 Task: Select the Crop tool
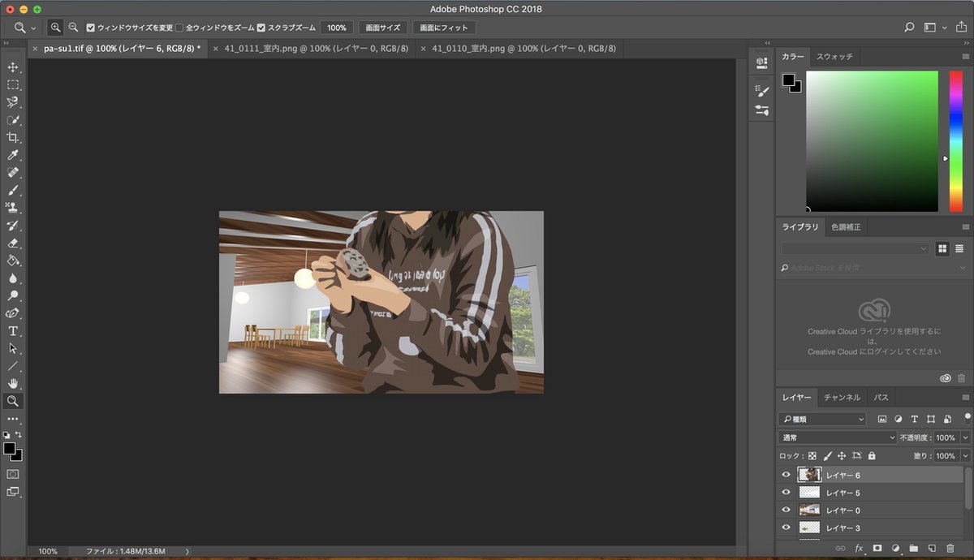(13, 137)
